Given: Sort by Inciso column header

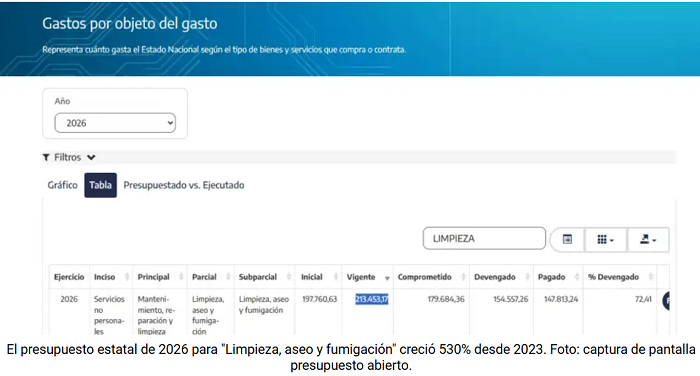Looking at the screenshot, I should pyautogui.click(x=111, y=277).
